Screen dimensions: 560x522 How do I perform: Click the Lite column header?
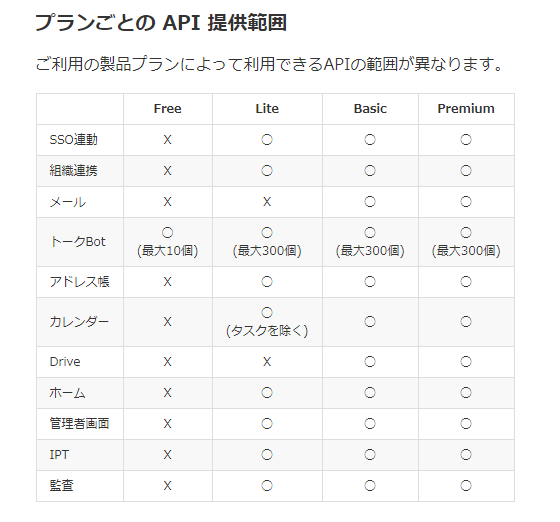pos(267,109)
